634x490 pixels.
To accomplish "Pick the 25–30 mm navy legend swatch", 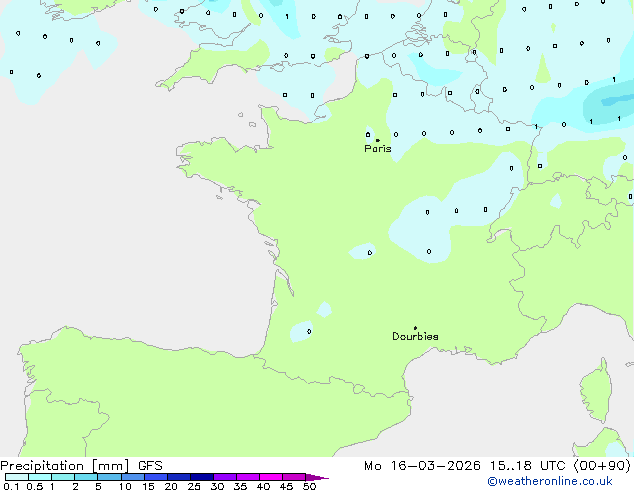I will (x=202, y=477).
